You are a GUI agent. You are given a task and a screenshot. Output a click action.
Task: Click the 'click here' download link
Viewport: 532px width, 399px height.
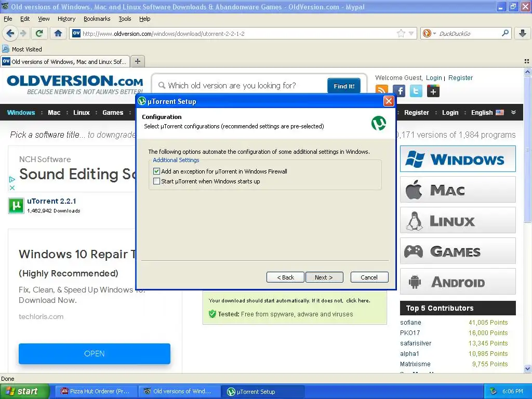coord(358,301)
